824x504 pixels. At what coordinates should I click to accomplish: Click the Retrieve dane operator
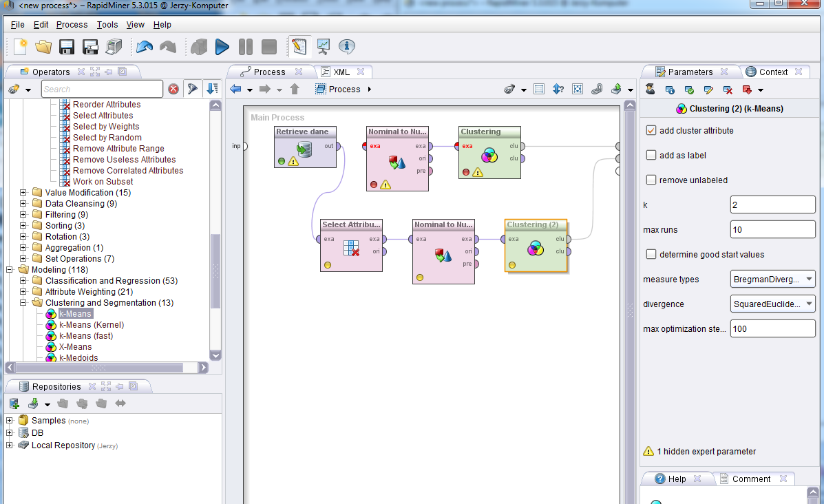[306, 147]
